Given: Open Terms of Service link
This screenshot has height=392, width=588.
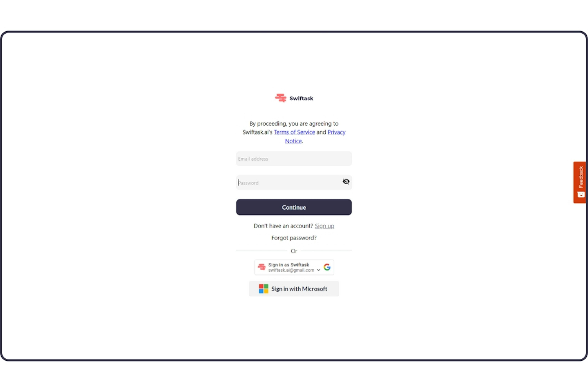Looking at the screenshot, I should 294,132.
